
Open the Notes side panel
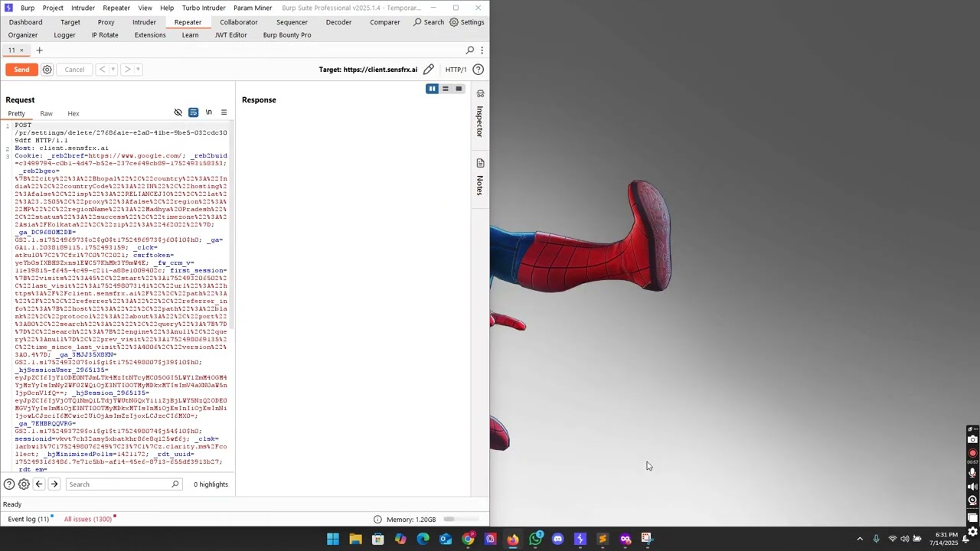(480, 177)
